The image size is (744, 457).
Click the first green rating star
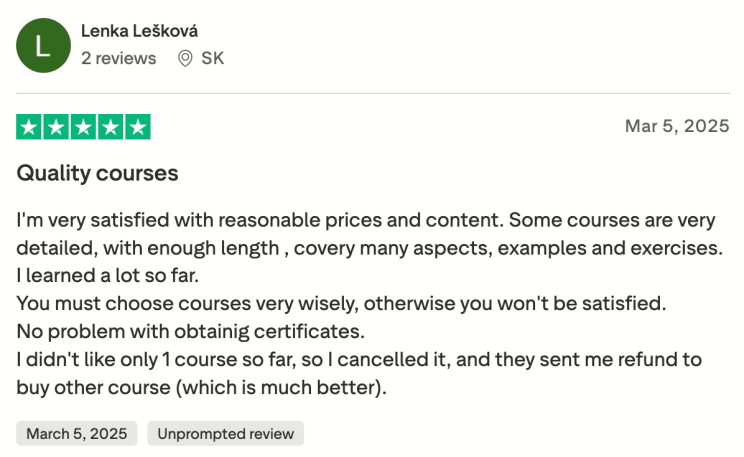click(x=29, y=127)
